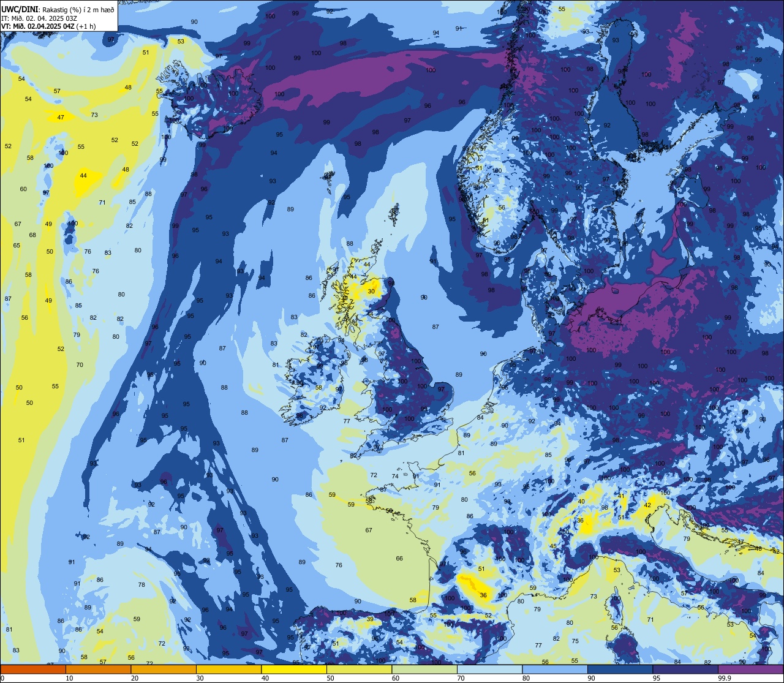Screen dimensions: 784x683
Task: Click the value 66 over western France
Action: [399, 559]
